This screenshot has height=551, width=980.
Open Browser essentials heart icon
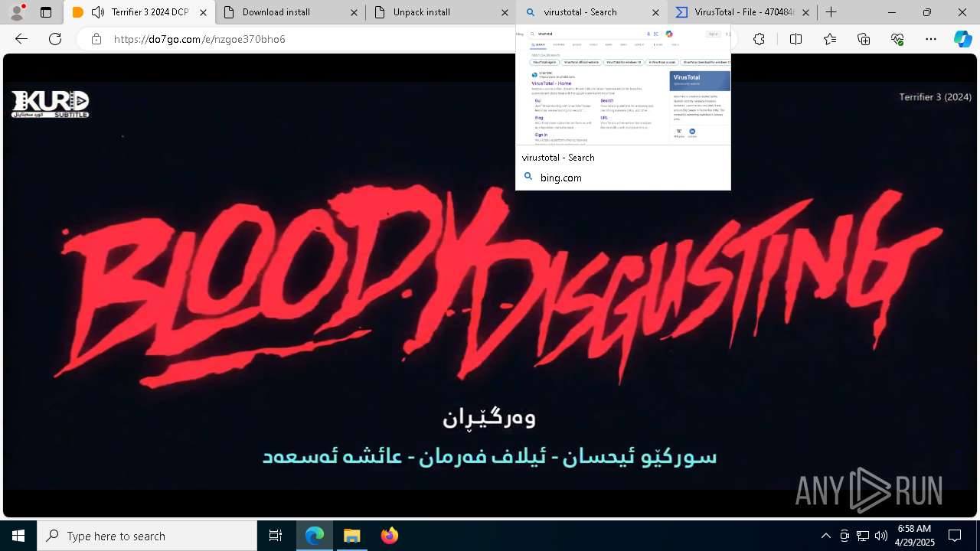[897, 39]
